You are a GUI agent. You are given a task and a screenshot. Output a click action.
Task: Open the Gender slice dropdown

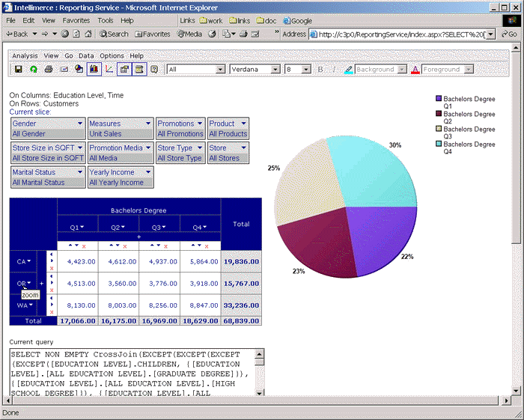(x=80, y=124)
